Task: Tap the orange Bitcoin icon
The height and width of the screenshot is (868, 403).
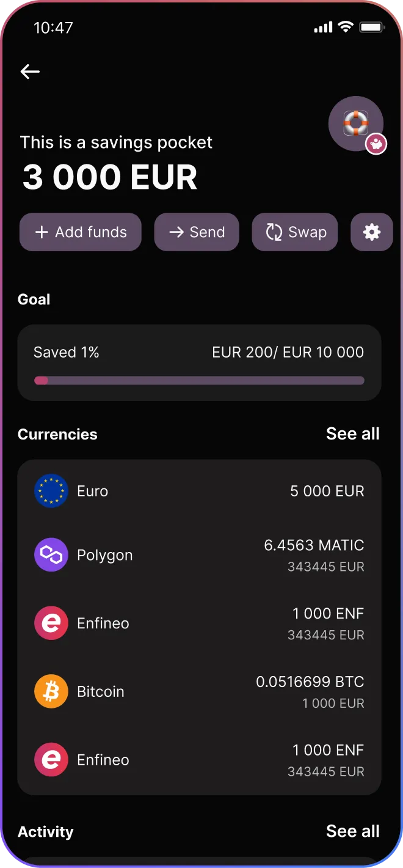Action: [x=51, y=691]
